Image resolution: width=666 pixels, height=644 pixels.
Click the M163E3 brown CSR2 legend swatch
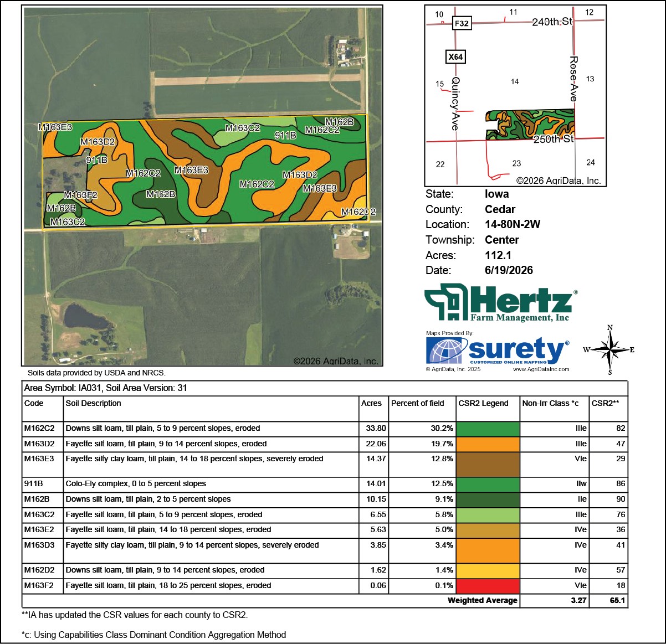488,464
